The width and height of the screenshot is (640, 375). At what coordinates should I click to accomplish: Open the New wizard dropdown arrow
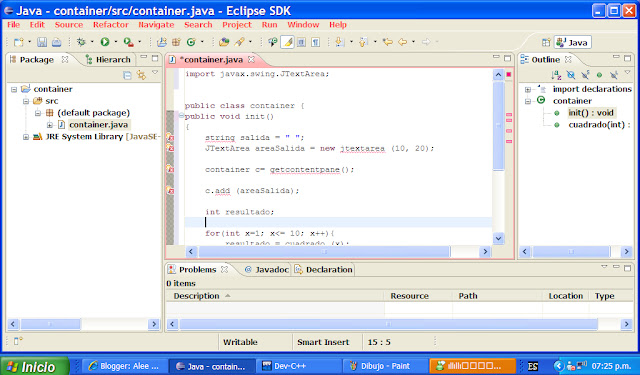pos(29,42)
